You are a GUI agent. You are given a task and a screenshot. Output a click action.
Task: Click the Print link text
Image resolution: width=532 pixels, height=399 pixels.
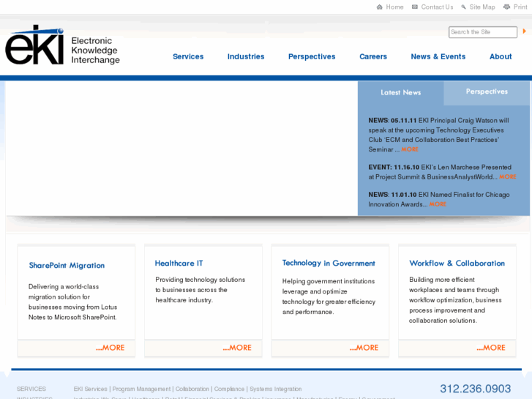click(x=520, y=7)
